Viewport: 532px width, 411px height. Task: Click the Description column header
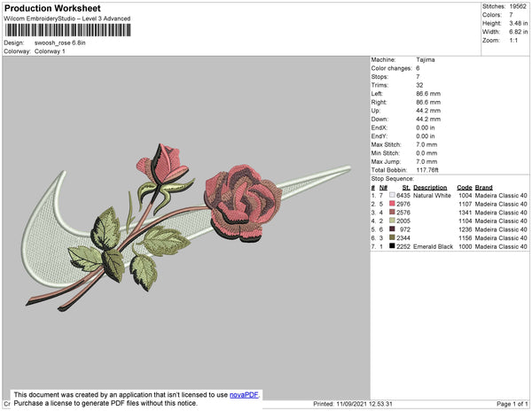430,188
